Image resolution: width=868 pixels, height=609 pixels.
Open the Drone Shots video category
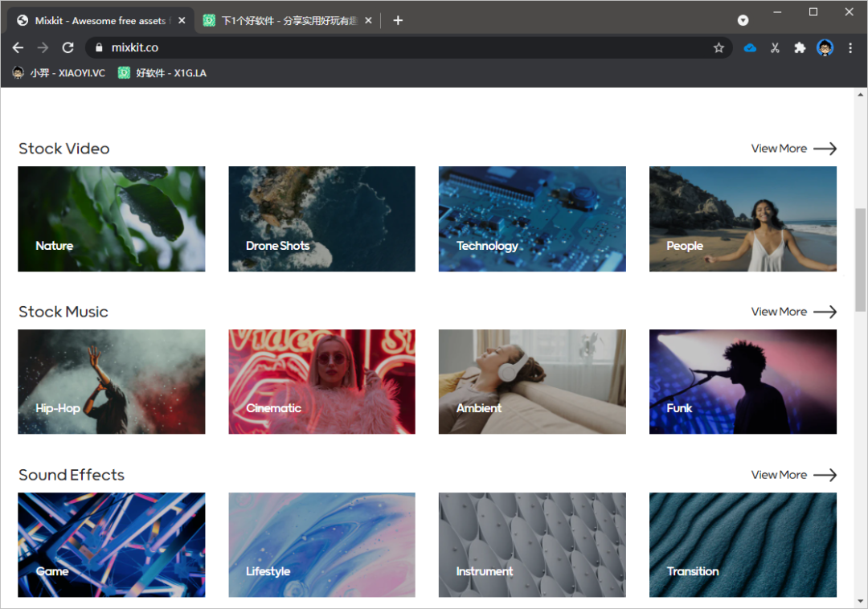point(321,219)
